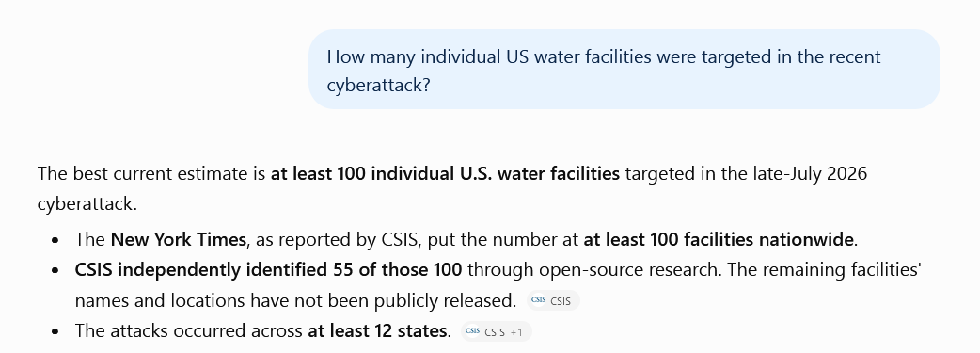Select the user question message bubble

point(624,70)
